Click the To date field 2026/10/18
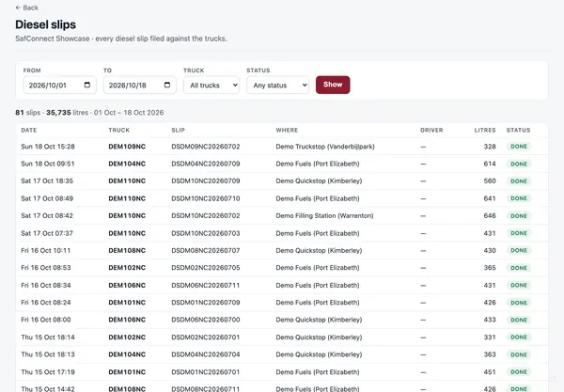The image size is (564, 392). coord(140,85)
